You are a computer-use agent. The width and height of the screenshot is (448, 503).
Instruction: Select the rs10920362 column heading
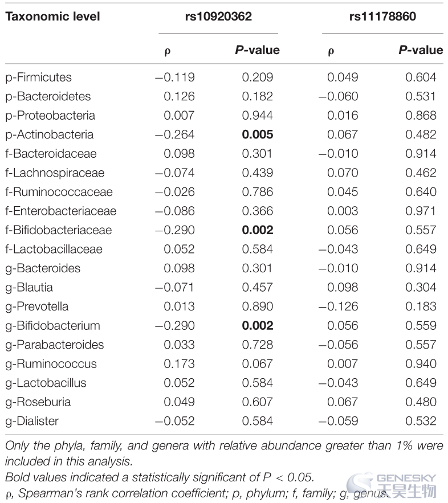click(x=218, y=17)
